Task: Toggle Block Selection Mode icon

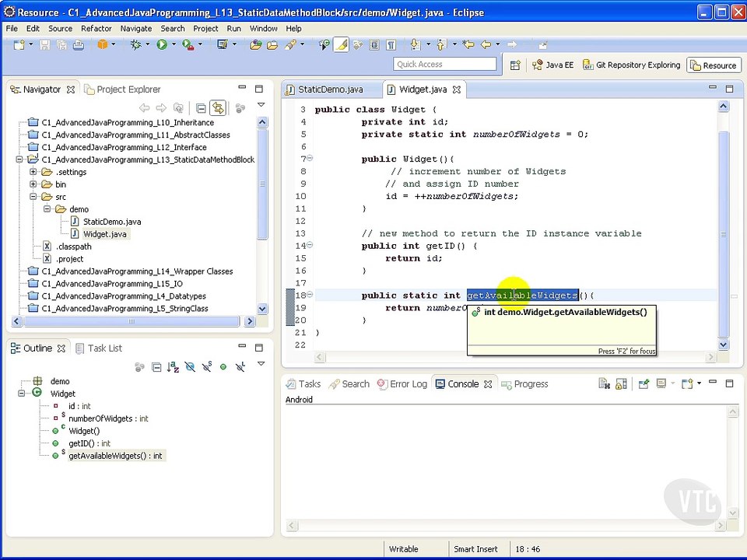Action: click(374, 45)
